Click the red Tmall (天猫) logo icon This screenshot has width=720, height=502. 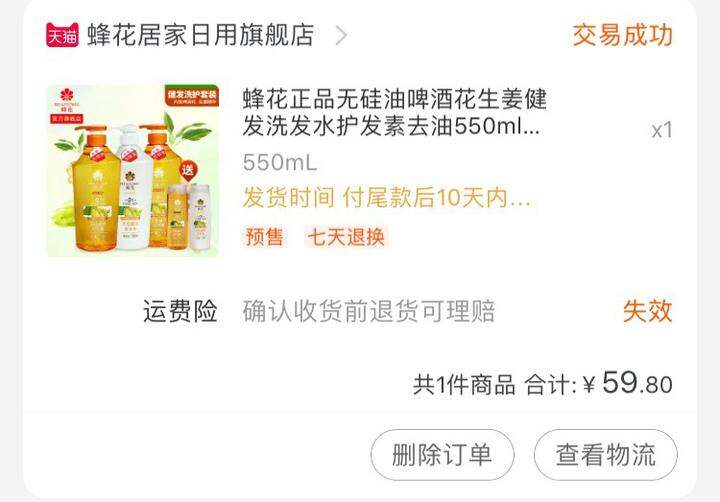tap(62, 35)
